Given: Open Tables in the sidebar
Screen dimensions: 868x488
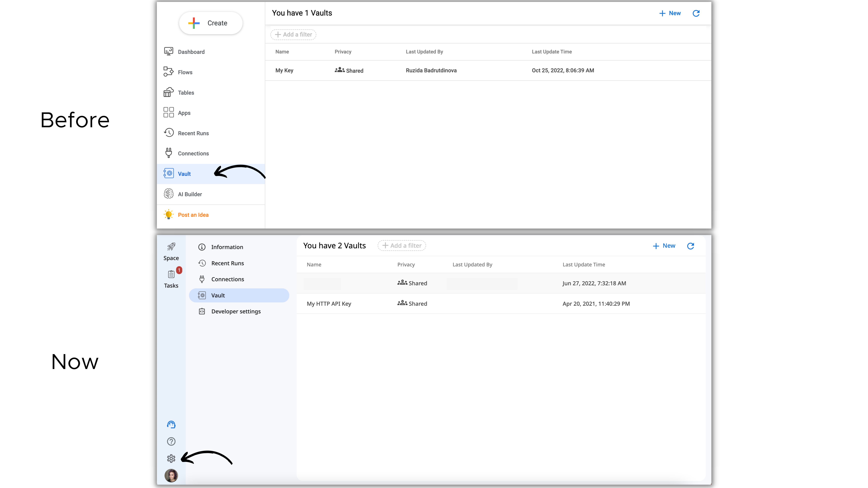Looking at the screenshot, I should 186,93.
